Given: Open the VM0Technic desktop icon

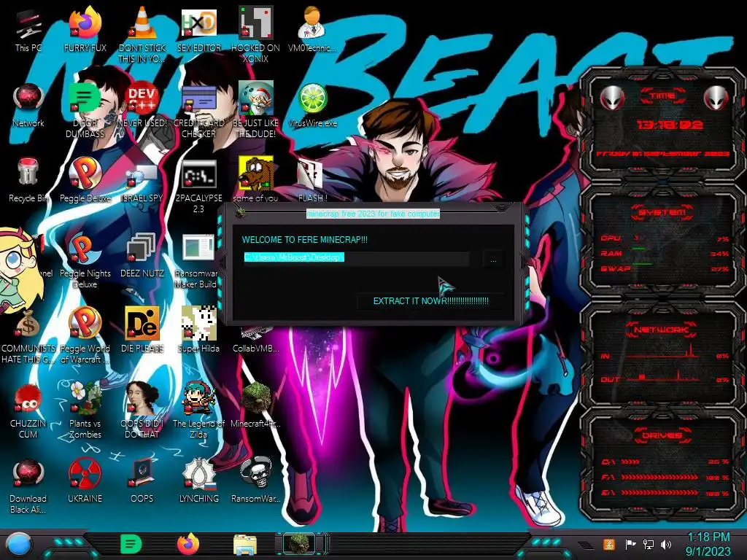Looking at the screenshot, I should [x=312, y=29].
